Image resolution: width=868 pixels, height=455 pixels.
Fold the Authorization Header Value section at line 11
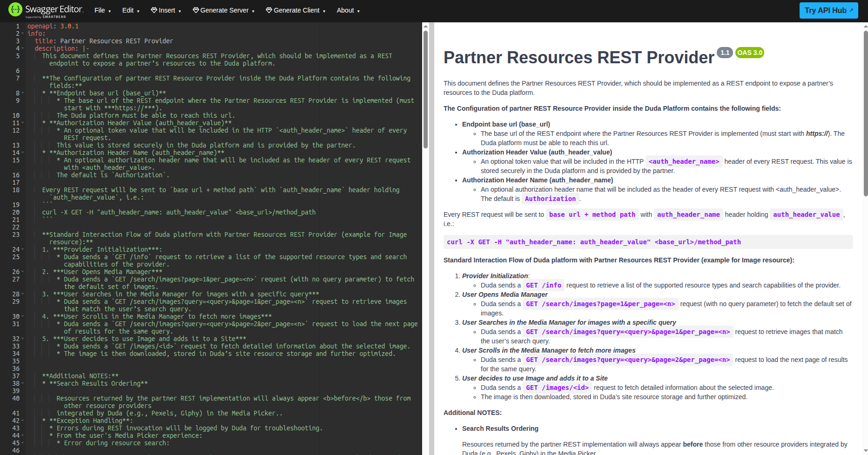(x=22, y=123)
